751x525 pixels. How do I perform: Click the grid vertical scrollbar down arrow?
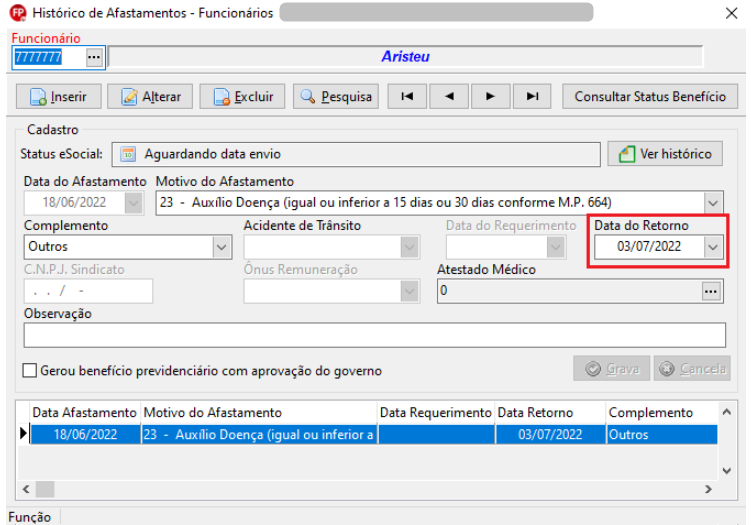pyautogui.click(x=727, y=471)
